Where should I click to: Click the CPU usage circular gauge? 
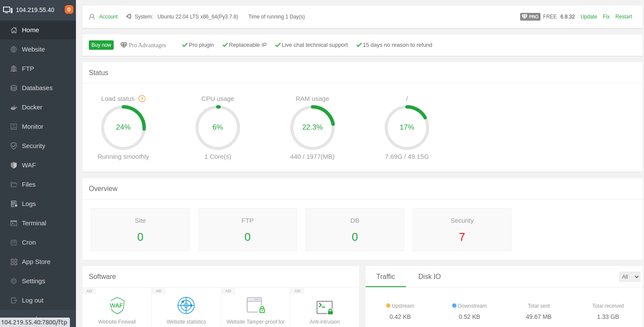[218, 127]
